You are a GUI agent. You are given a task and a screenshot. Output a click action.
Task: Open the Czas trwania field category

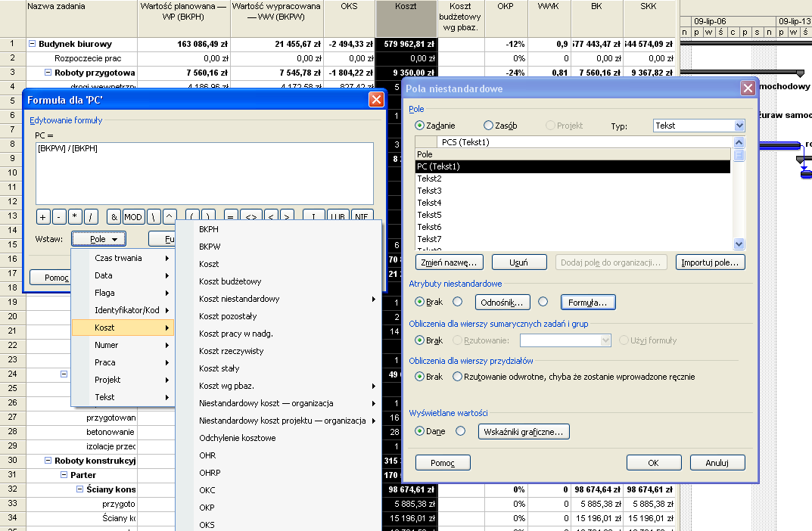[123, 258]
